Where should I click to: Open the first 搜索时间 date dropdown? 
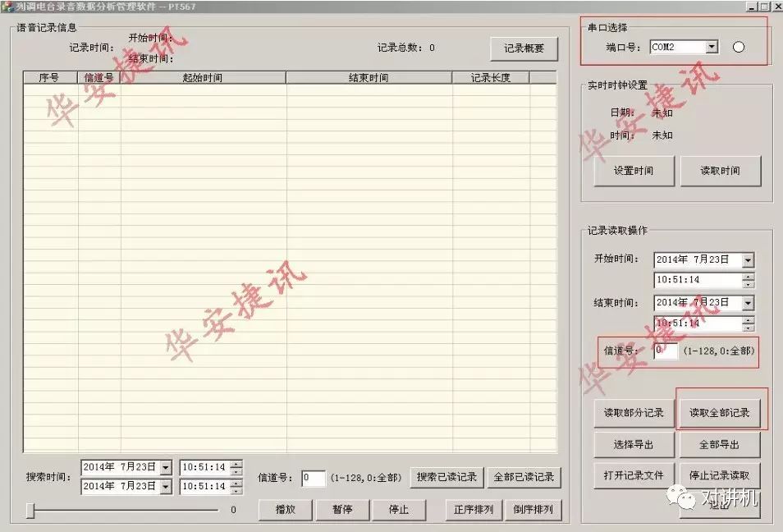(x=166, y=468)
